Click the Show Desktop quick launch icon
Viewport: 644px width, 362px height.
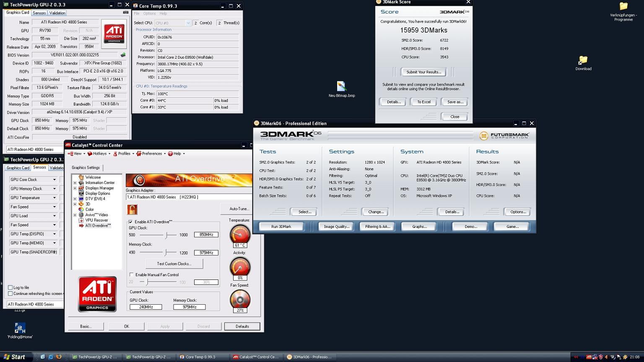(43, 357)
